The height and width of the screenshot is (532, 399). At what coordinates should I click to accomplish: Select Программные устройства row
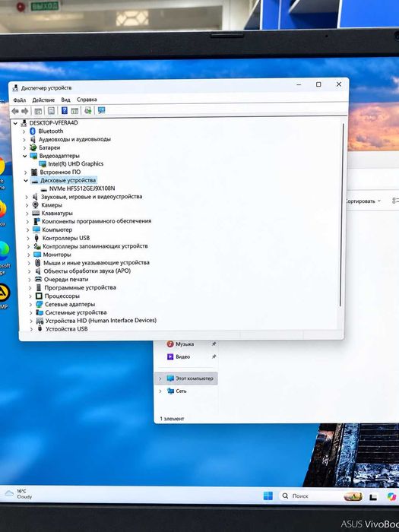[x=80, y=288]
